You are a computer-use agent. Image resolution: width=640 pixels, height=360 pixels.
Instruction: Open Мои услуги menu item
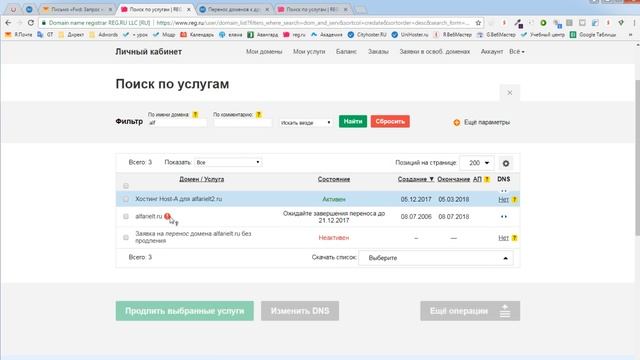click(x=309, y=52)
